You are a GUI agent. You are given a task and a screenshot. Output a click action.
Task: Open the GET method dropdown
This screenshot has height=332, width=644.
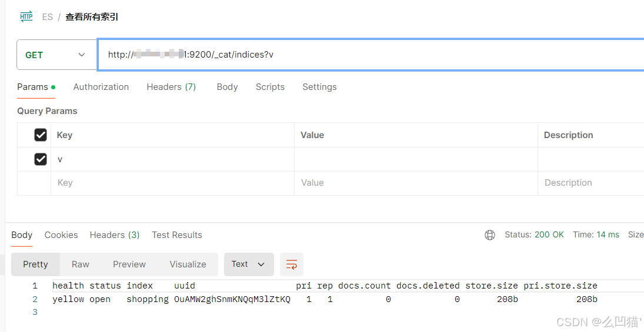pyautogui.click(x=56, y=55)
